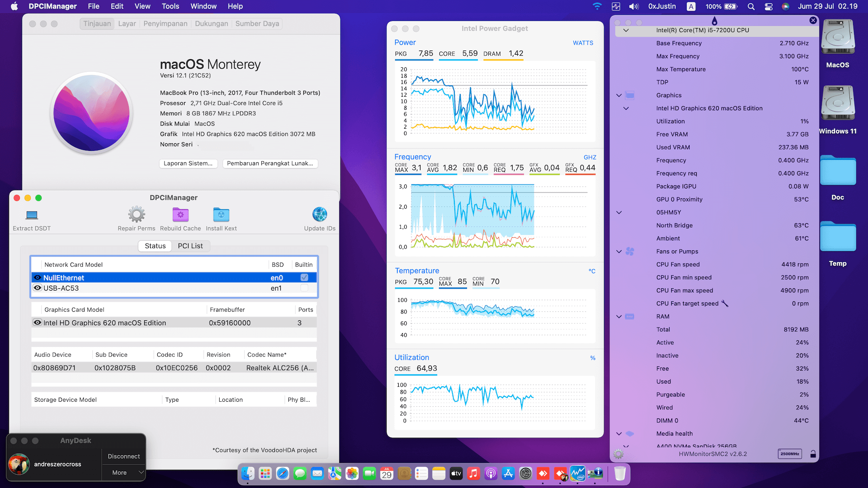Select the Windows 11 drive on the desktop
This screenshot has width=868, height=488.
[x=838, y=103]
